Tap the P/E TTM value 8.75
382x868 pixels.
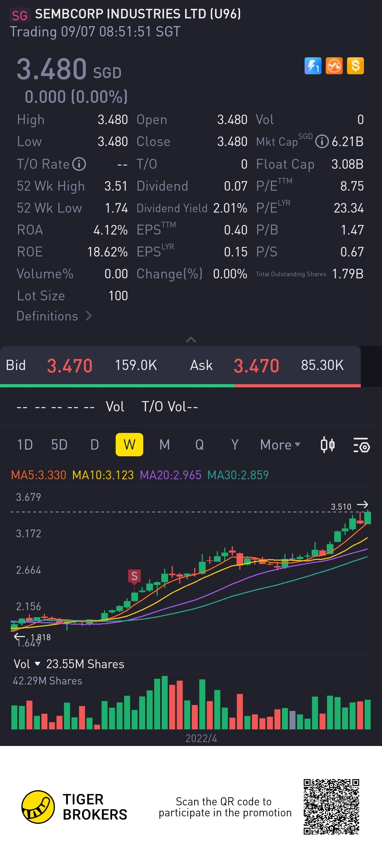point(352,186)
